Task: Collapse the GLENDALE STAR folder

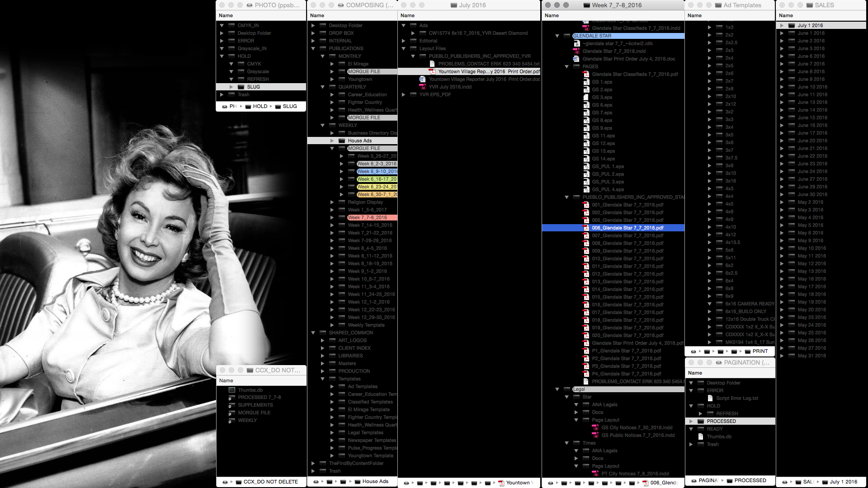Action: tap(557, 36)
